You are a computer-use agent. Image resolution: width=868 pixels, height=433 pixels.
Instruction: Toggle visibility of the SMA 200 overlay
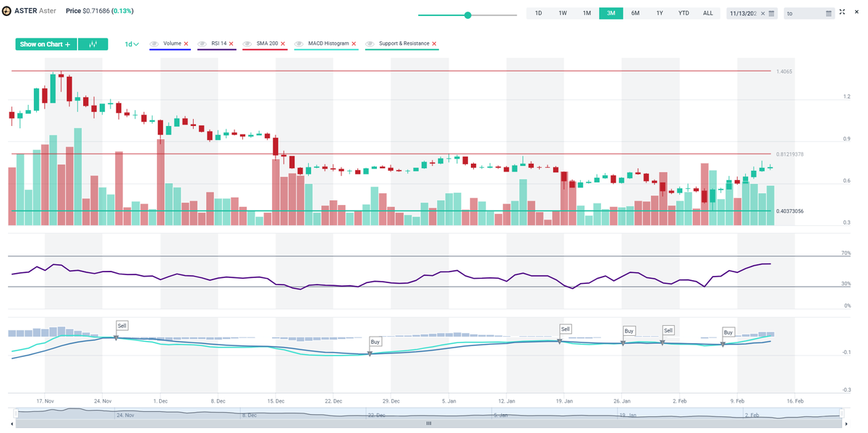[x=247, y=43]
